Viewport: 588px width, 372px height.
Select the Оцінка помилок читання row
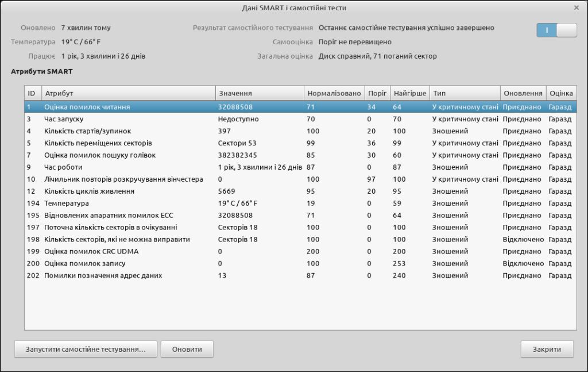pos(300,107)
